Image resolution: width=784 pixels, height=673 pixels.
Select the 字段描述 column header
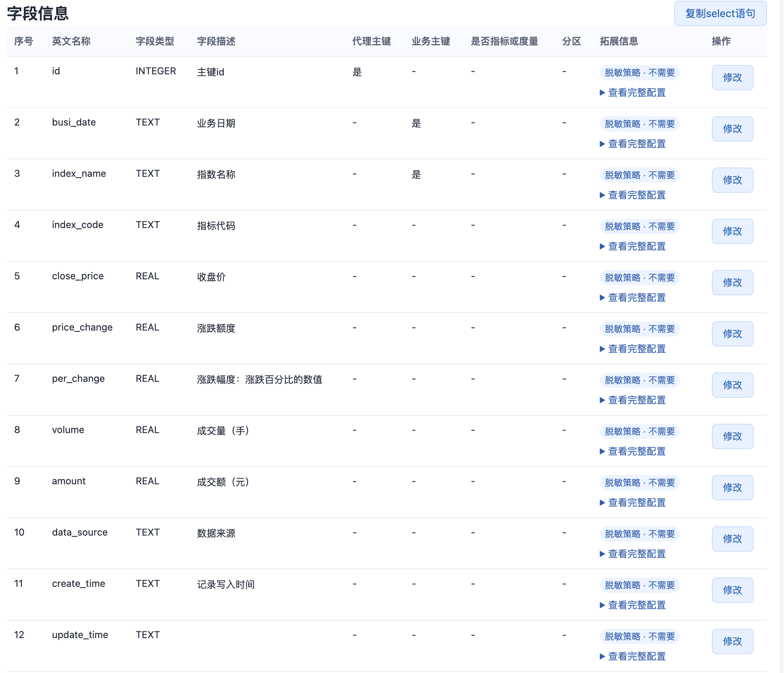pos(216,41)
